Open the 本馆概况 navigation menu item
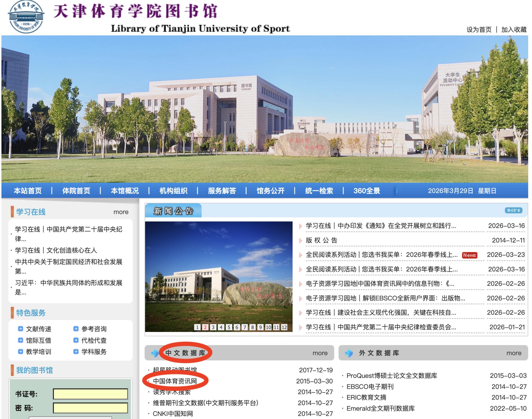The width and height of the screenshot is (532, 419). pos(125,191)
